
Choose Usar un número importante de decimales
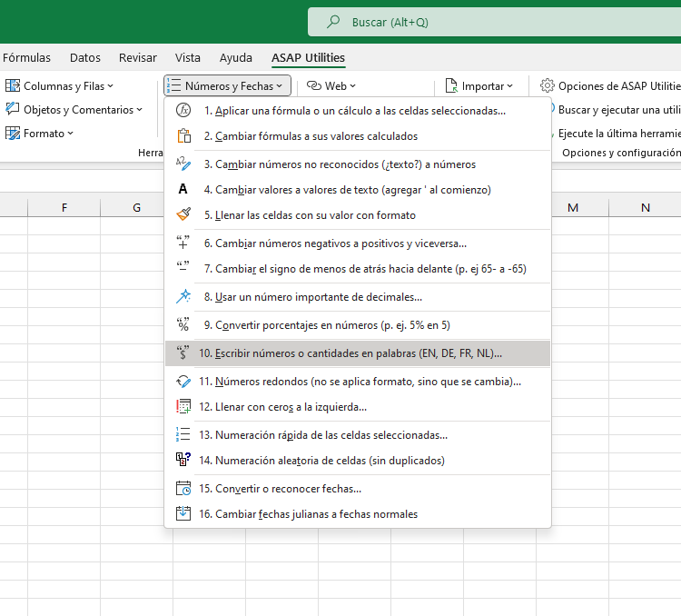click(358, 296)
